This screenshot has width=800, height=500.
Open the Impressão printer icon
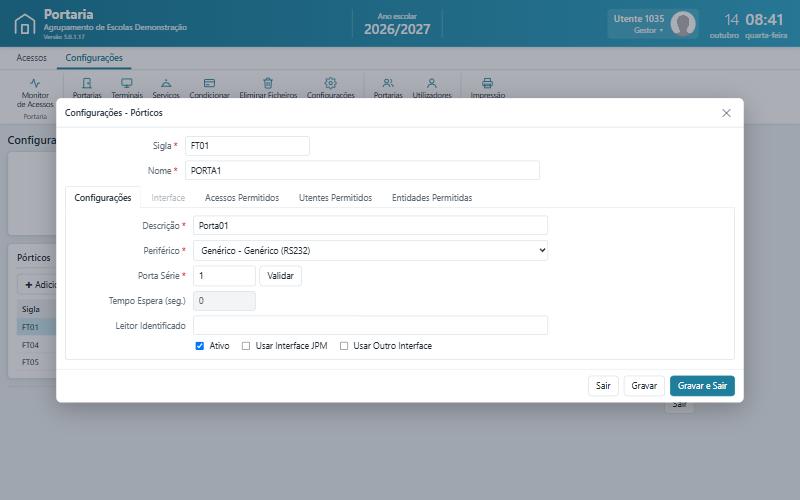[487, 83]
